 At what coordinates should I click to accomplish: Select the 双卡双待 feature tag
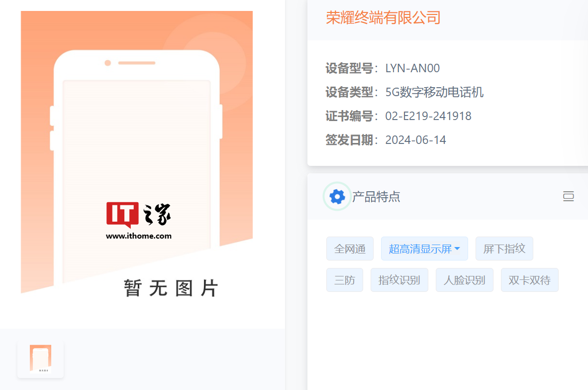coord(529,280)
